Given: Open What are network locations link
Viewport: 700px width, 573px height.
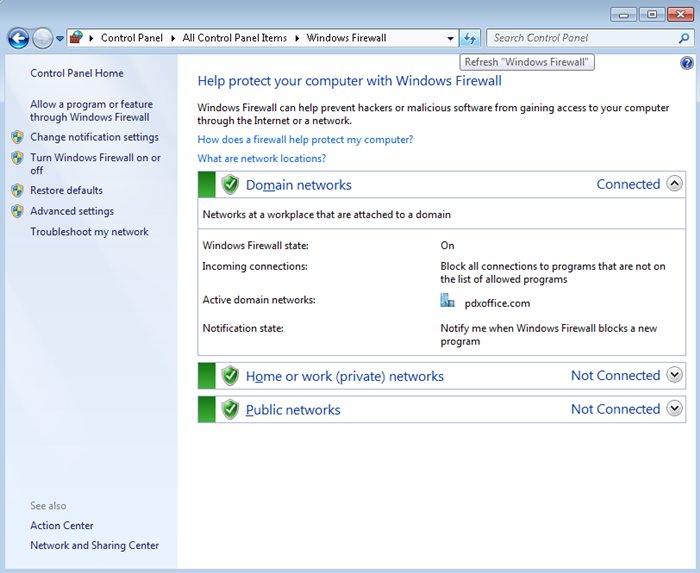Looking at the screenshot, I should coord(262,158).
